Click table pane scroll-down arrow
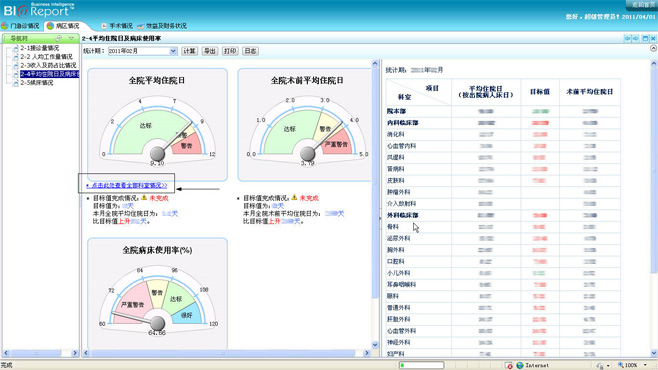 [x=654, y=353]
